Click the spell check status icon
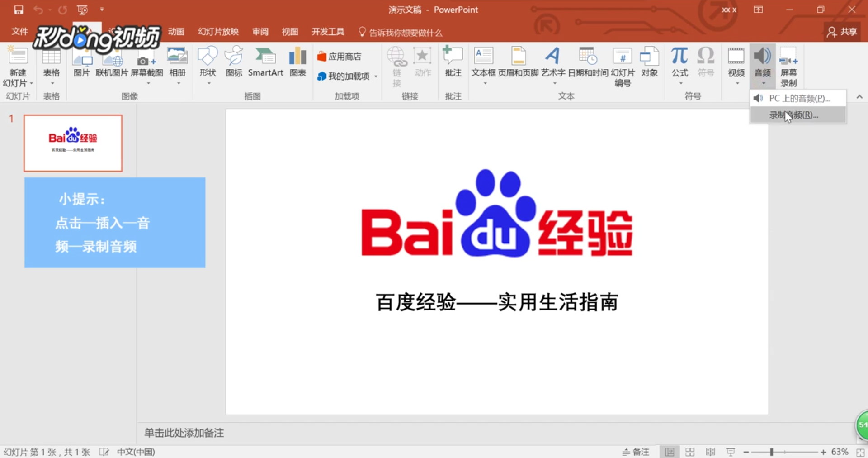 (x=104, y=452)
